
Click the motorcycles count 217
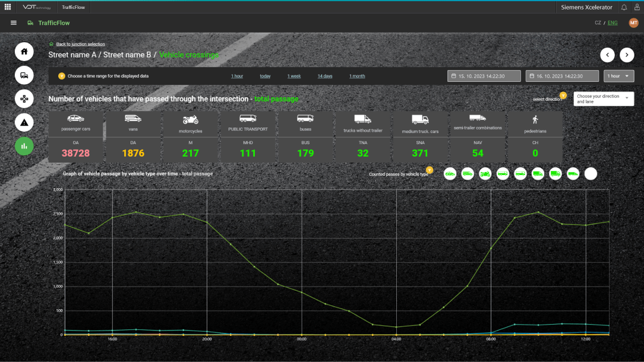(191, 153)
